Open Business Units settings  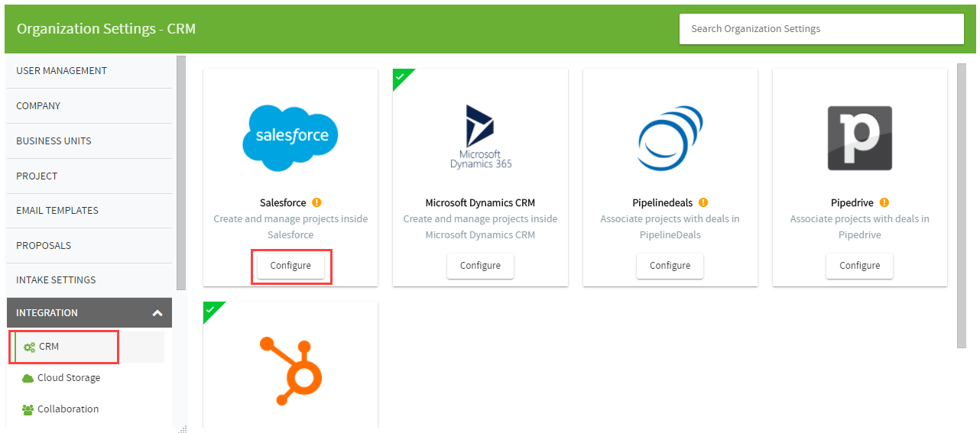click(x=89, y=141)
